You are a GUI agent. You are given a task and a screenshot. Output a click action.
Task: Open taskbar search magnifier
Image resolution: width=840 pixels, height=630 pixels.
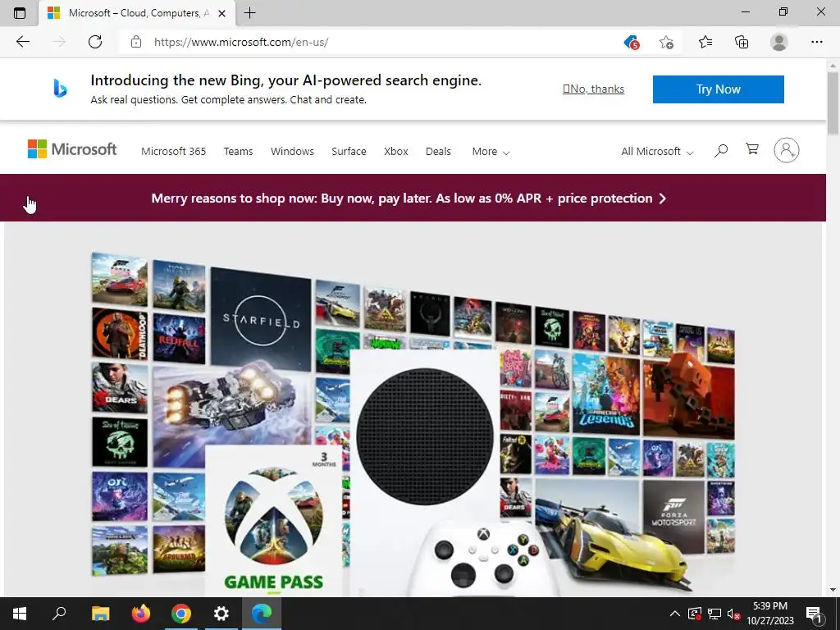coord(59,614)
